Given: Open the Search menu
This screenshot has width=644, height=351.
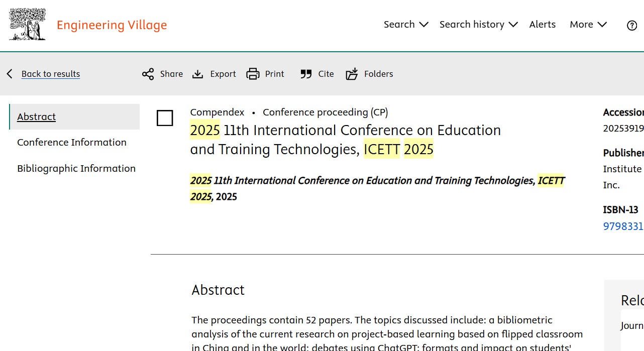Looking at the screenshot, I should pos(405,24).
